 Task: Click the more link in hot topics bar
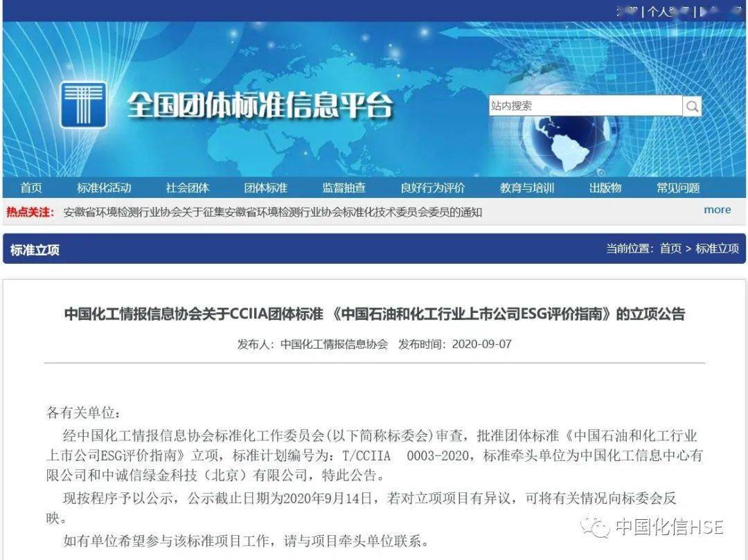coord(717,210)
